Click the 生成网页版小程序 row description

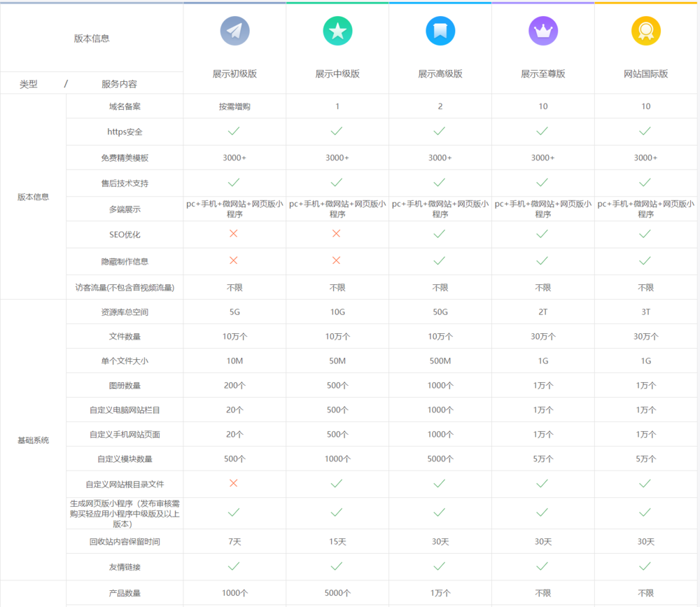pos(125,513)
